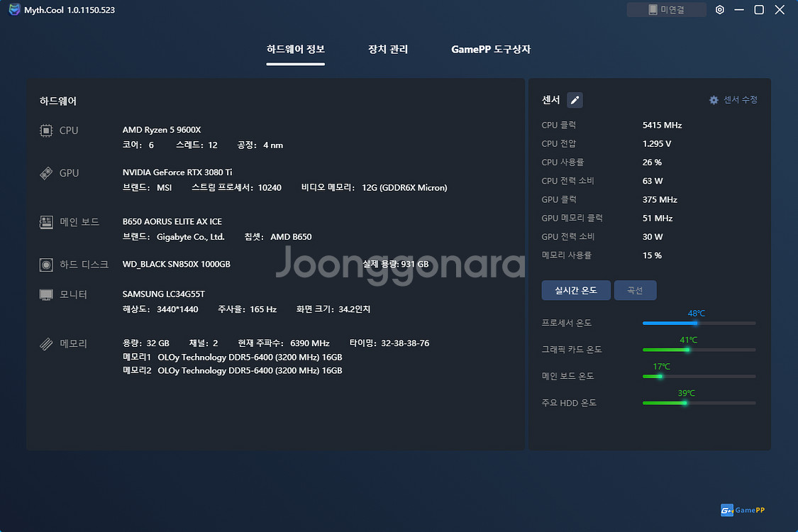Click SAMSUNG LC34G55T monitor name
This screenshot has height=532, width=798.
click(163, 294)
